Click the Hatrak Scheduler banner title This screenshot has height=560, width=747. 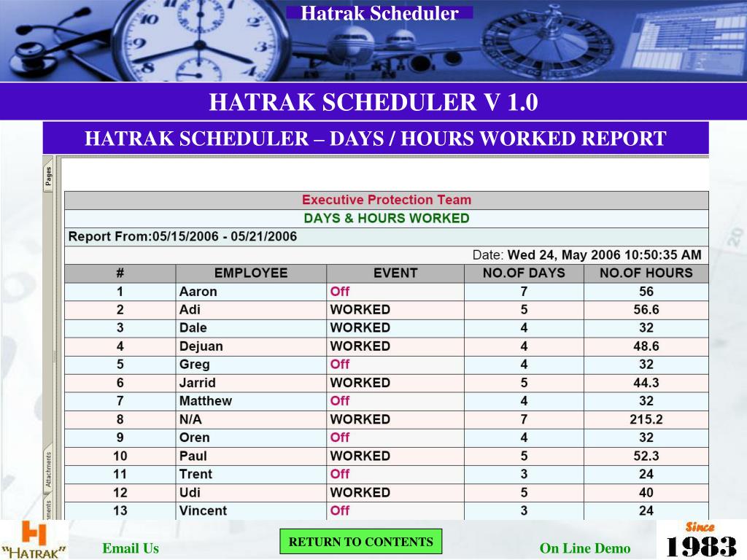tap(379, 13)
